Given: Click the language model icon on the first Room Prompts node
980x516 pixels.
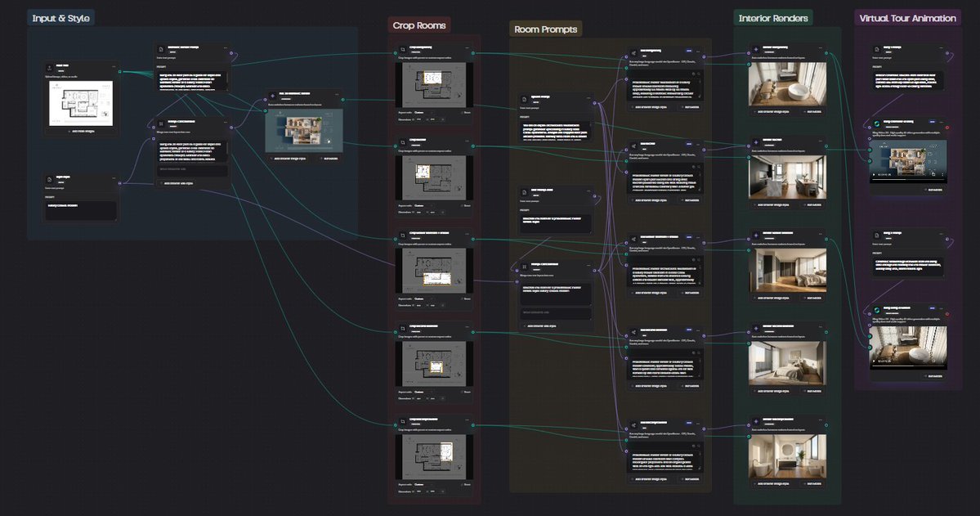Looking at the screenshot, I should (633, 52).
